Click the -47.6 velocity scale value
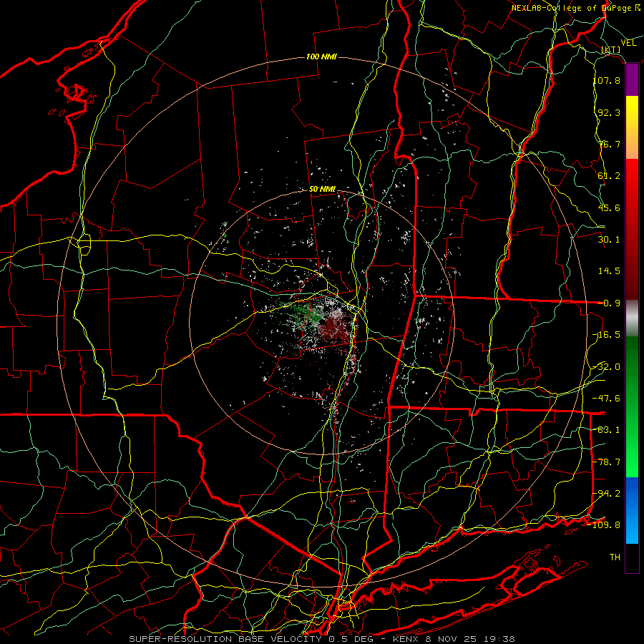This screenshot has height=644, width=644. tap(607, 399)
